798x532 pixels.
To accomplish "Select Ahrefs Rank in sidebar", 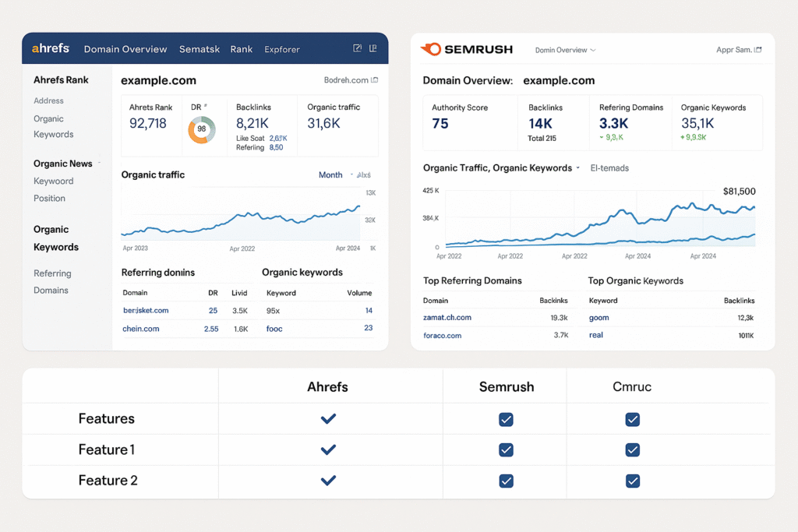I will [61, 80].
